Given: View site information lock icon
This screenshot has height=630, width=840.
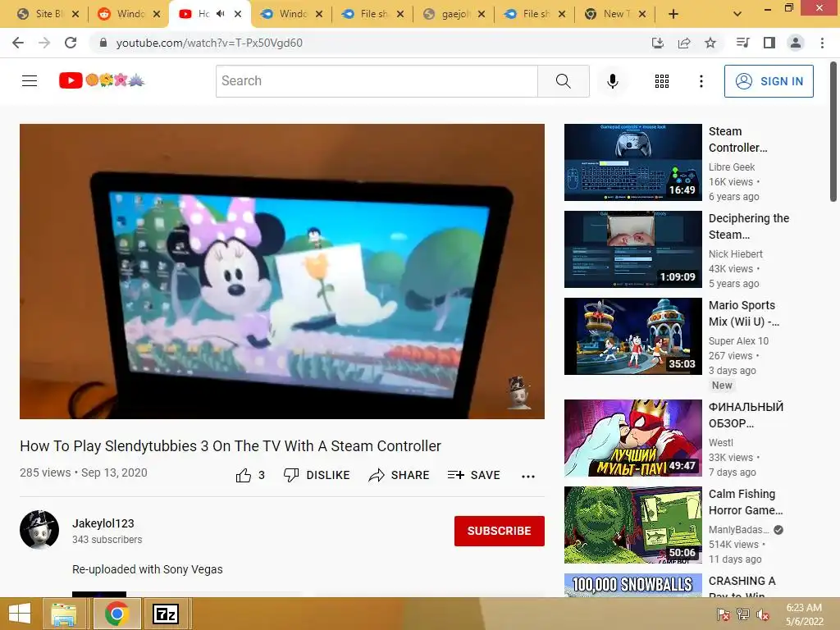Looking at the screenshot, I should [x=103, y=43].
